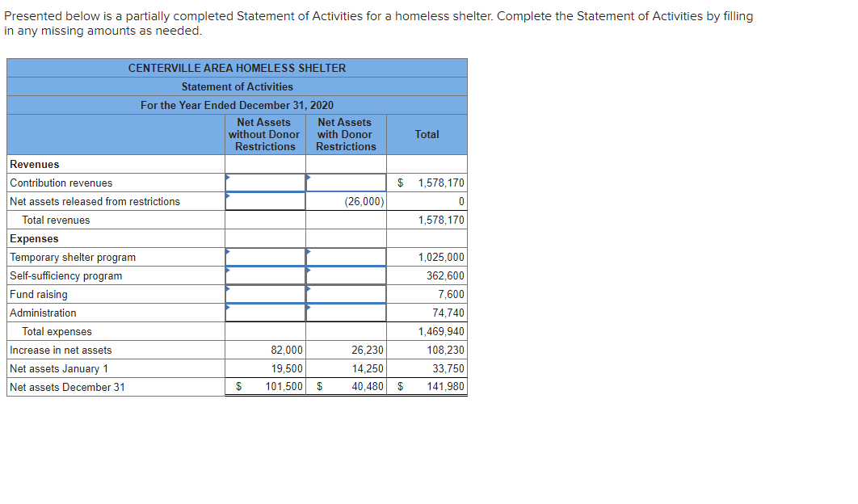Select Net assets released without donor restrictions input

point(265,201)
